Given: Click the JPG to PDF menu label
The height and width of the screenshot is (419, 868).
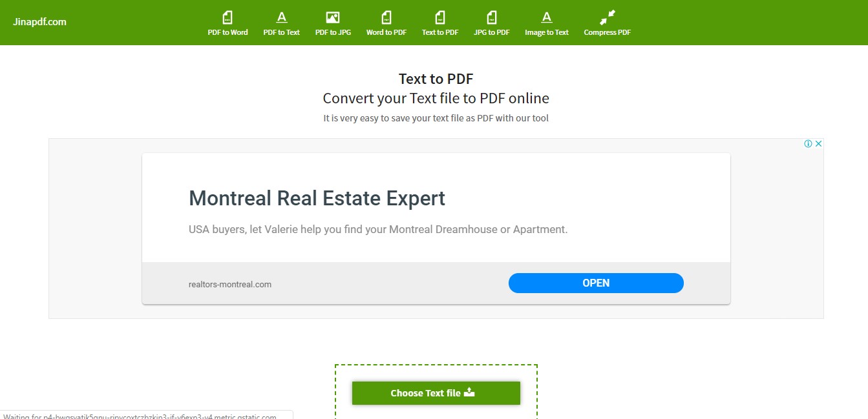Looking at the screenshot, I should point(492,32).
